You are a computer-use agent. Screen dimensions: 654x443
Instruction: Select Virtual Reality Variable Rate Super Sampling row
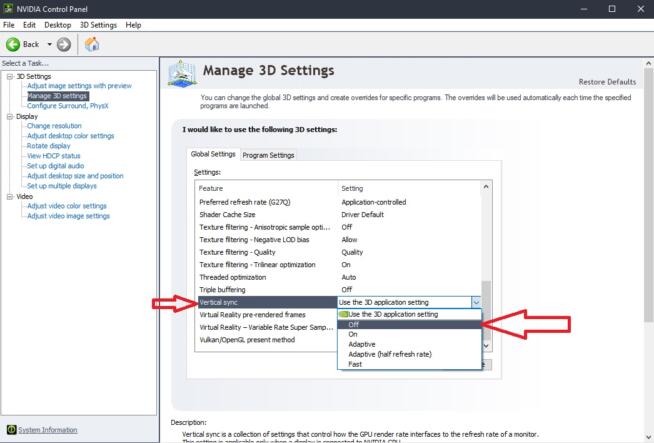pos(266,327)
